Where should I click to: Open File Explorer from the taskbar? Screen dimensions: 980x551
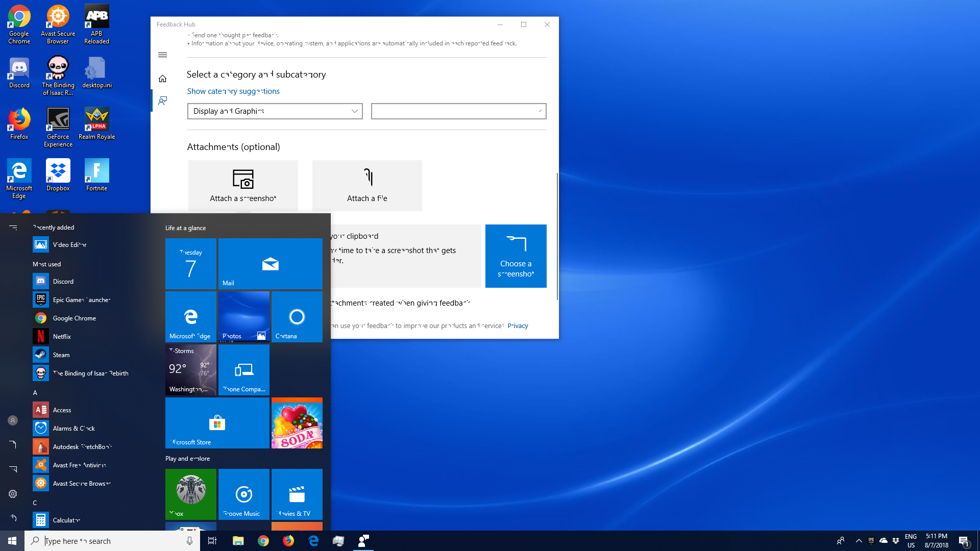coord(238,541)
